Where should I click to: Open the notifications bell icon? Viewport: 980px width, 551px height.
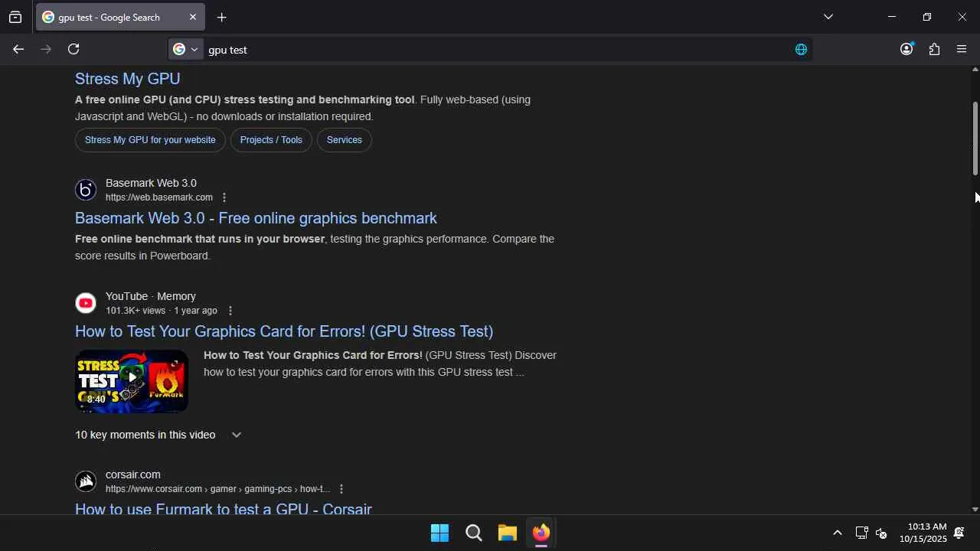coord(959,533)
